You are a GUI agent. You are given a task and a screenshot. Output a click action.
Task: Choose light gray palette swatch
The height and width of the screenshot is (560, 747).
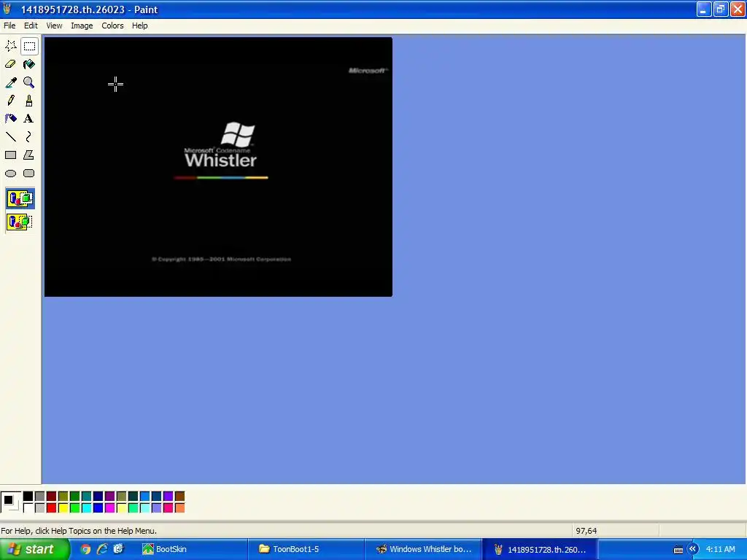[39, 508]
